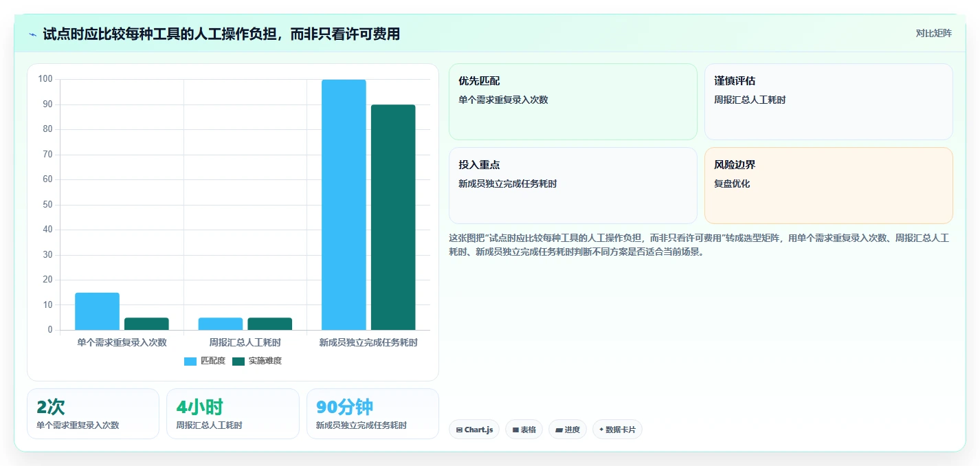
Task: Open the 谨慎评估 card
Action: tap(829, 102)
